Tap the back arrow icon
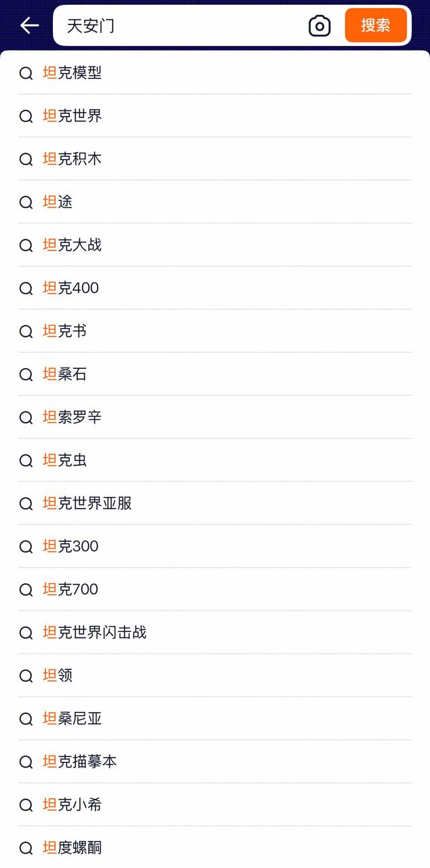 click(x=29, y=26)
